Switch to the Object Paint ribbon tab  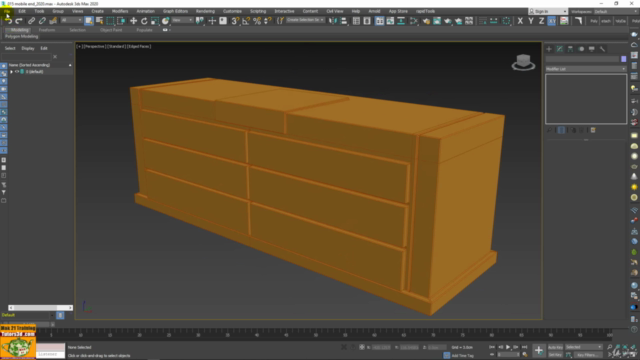pyautogui.click(x=111, y=30)
